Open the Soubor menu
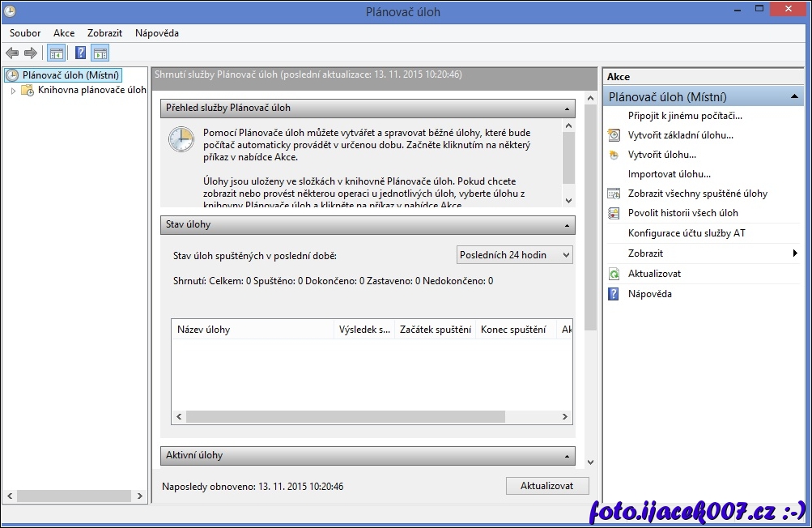 point(25,33)
